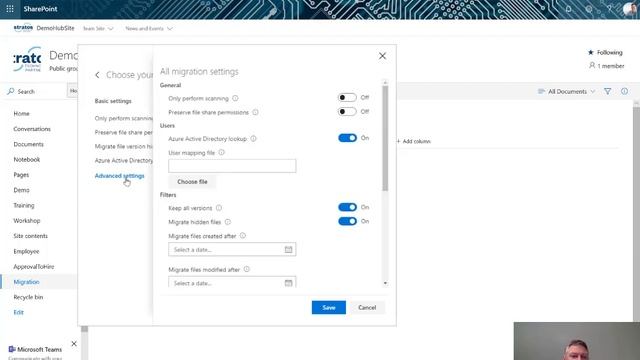The width and height of the screenshot is (640, 360).
Task: Open Recycle bin in left navigation
Action: pyautogui.click(x=28, y=297)
